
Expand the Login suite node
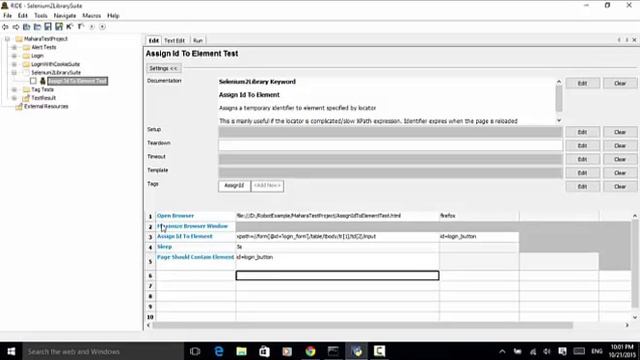[x=14, y=56]
